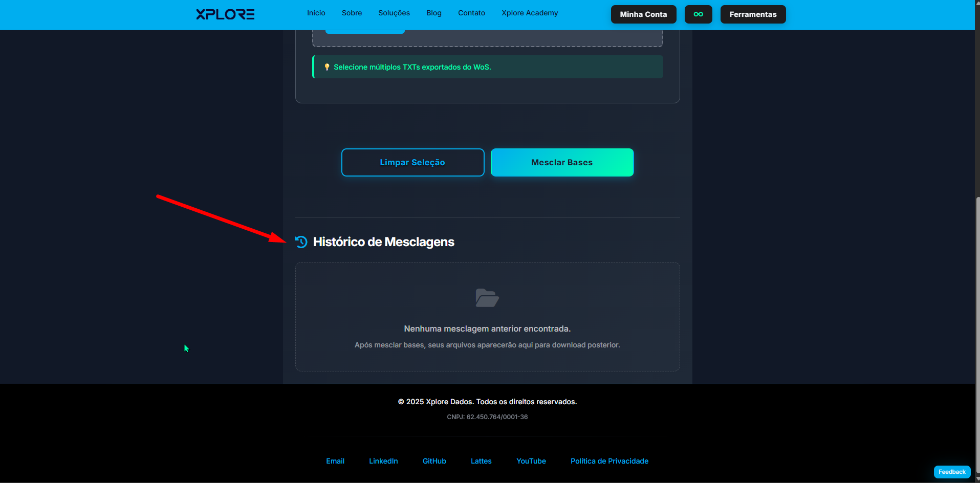This screenshot has height=483, width=980.
Task: Click the history clock icon
Action: click(301, 242)
